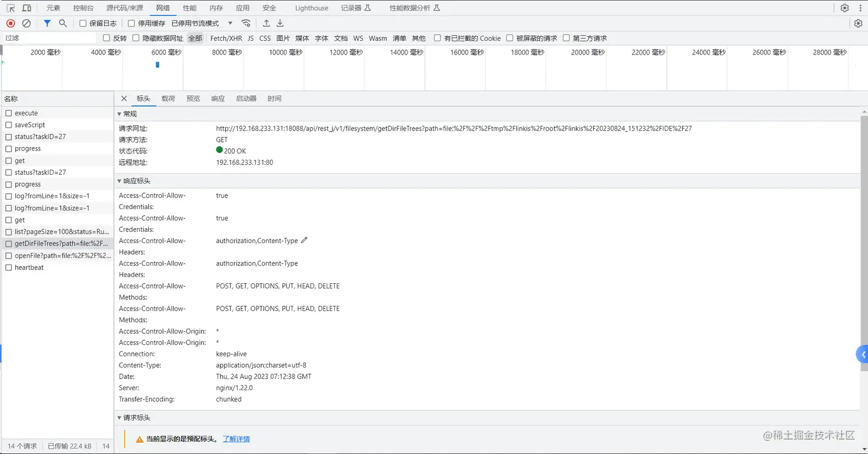The height and width of the screenshot is (454, 868).
Task: Open network conditions wifi icon
Action: coord(246,24)
